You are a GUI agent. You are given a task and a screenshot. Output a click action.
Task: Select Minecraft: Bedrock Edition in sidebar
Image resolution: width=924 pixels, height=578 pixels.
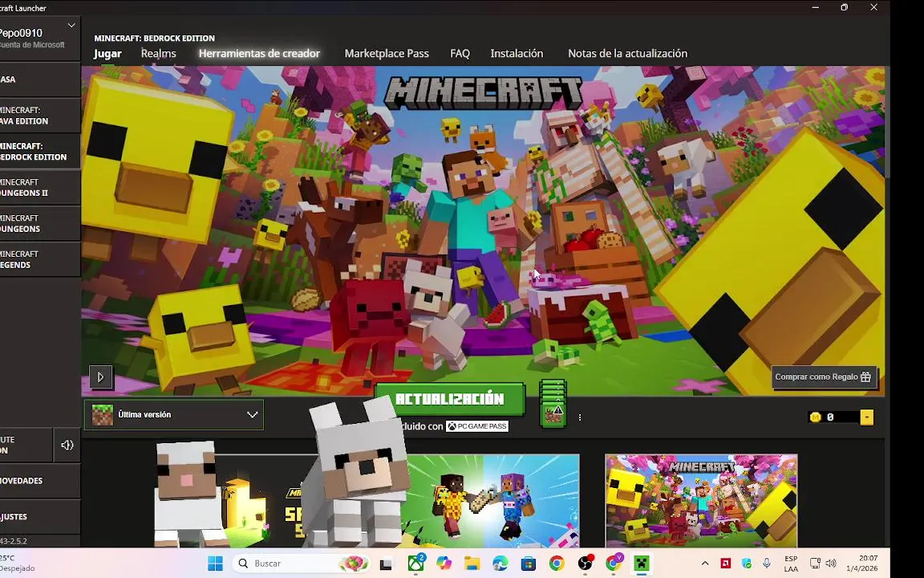40,152
